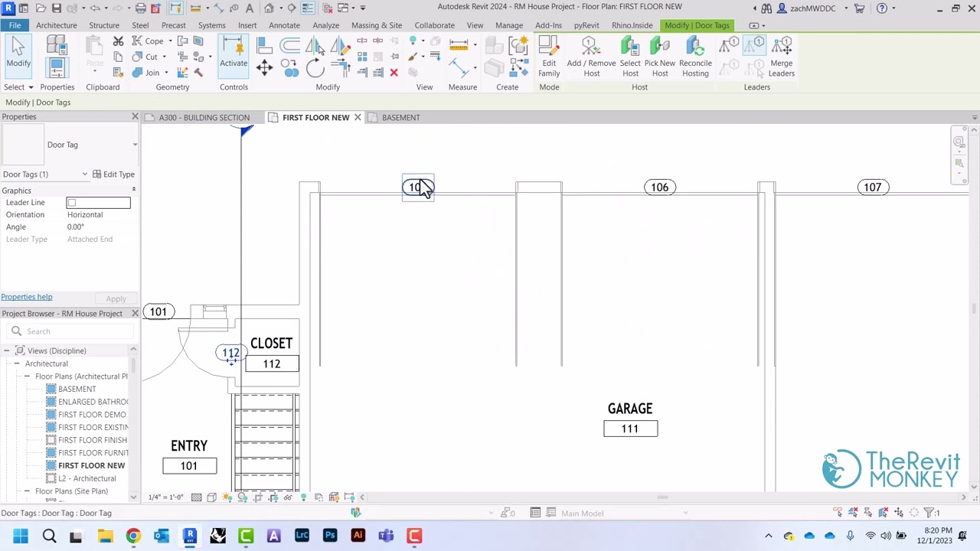Collapse the Views (Discipline) tree node

(7, 350)
